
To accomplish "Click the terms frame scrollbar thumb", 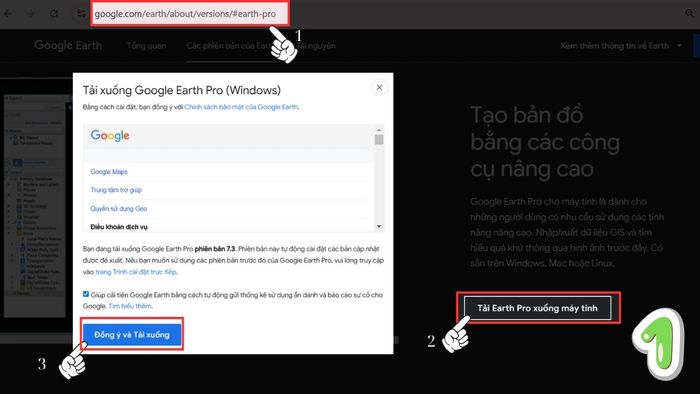I will tap(379, 140).
